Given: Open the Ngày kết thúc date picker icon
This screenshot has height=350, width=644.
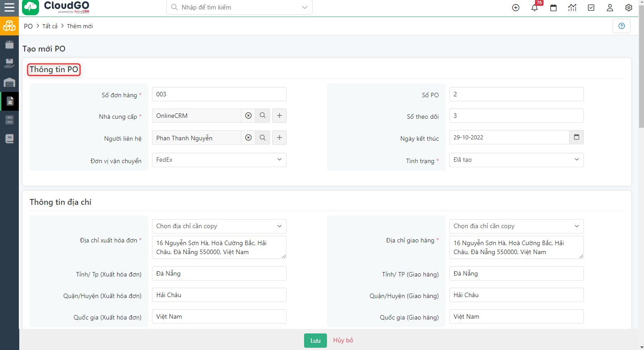Looking at the screenshot, I should pyautogui.click(x=576, y=137).
